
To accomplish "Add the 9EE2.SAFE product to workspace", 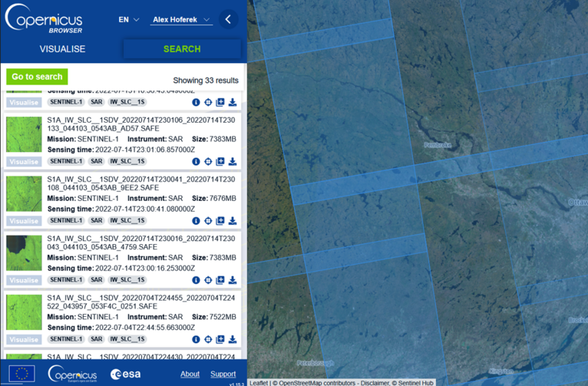I will (x=220, y=221).
